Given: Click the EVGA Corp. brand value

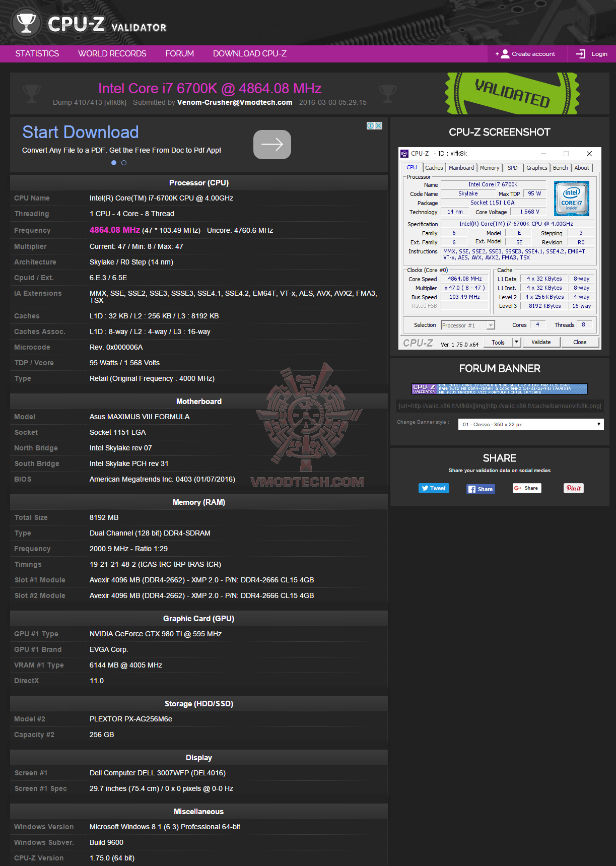Looking at the screenshot, I should click(x=109, y=649).
